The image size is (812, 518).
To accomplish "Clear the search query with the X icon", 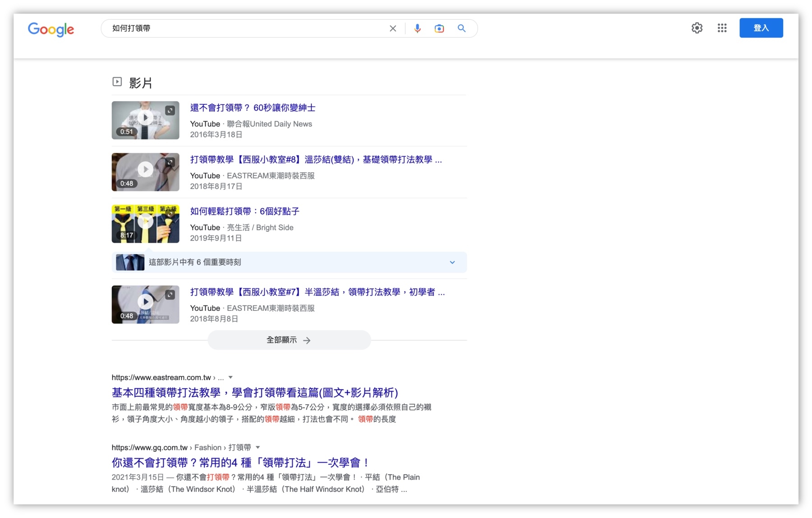I will pos(392,28).
